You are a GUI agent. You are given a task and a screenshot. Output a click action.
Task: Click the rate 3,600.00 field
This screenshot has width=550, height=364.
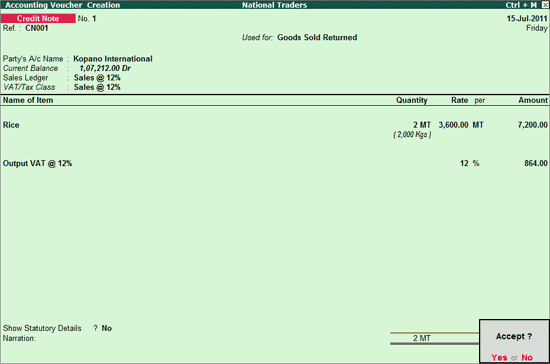tap(453, 125)
